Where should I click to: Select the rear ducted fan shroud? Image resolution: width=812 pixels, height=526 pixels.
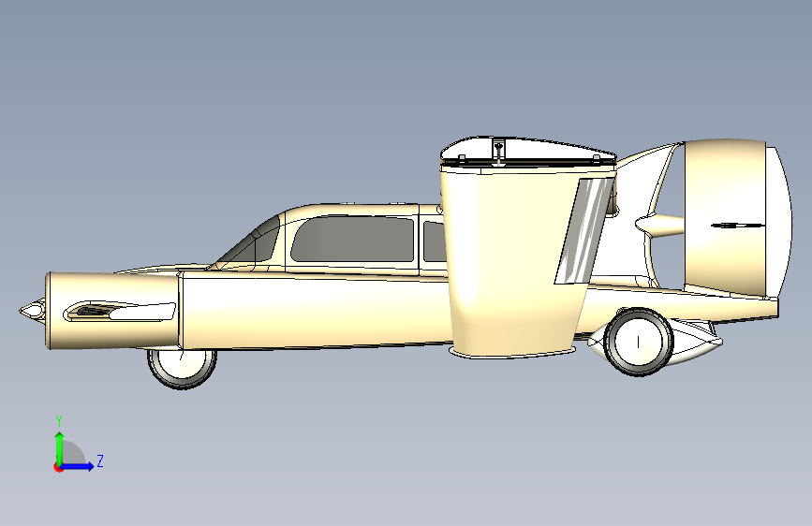[725, 217]
